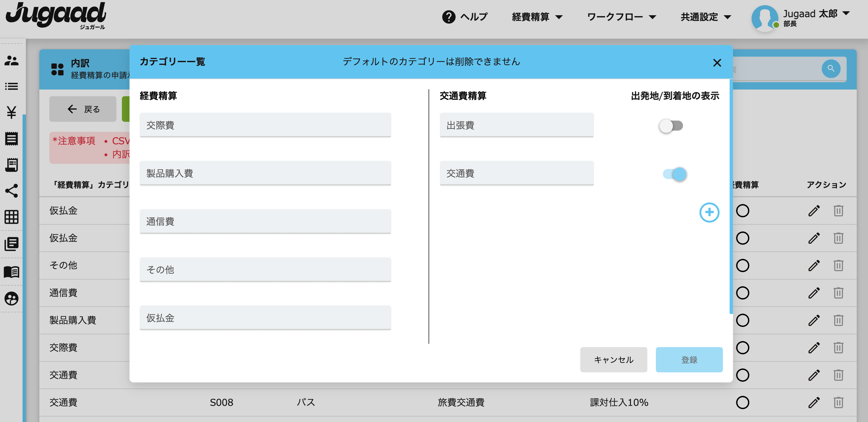Edit the 交際費 row with pencil icon
The height and width of the screenshot is (422, 868).
[x=814, y=348]
